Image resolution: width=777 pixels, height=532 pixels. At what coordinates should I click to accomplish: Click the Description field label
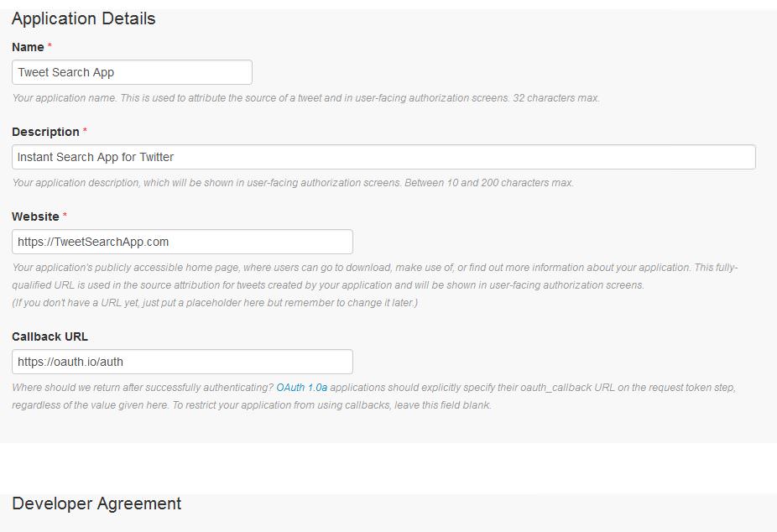point(45,132)
